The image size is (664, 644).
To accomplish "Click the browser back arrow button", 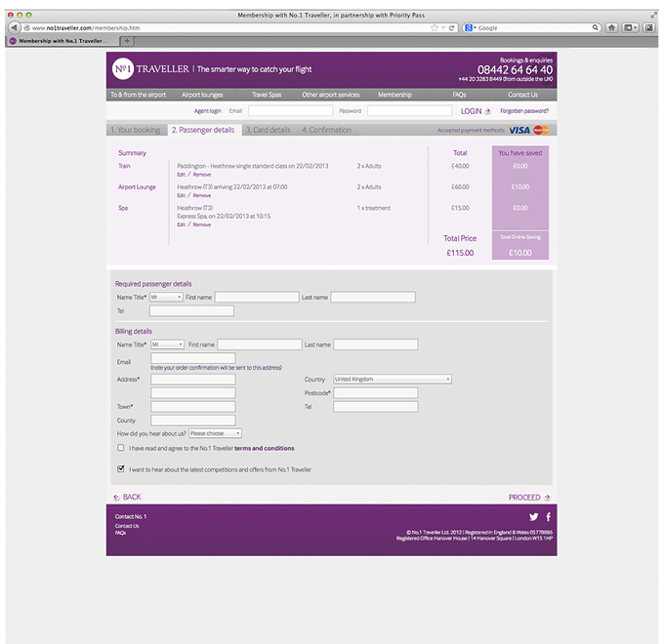I will point(14,27).
